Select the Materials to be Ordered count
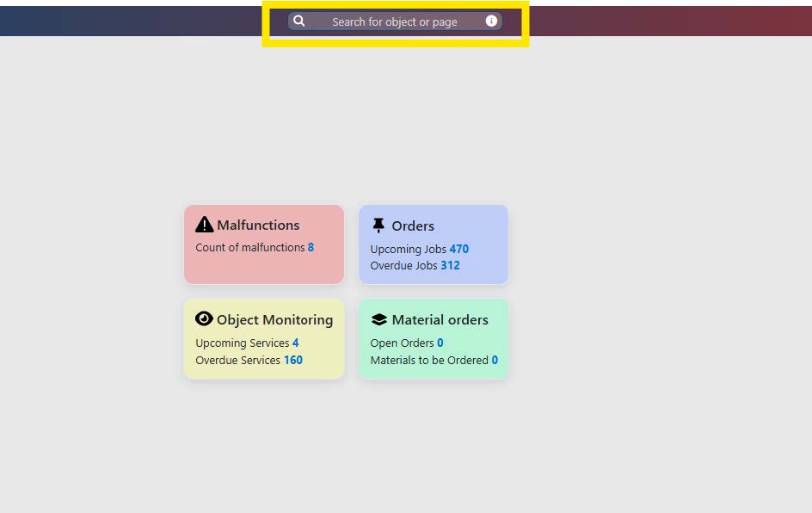The height and width of the screenshot is (513, 812). point(495,361)
